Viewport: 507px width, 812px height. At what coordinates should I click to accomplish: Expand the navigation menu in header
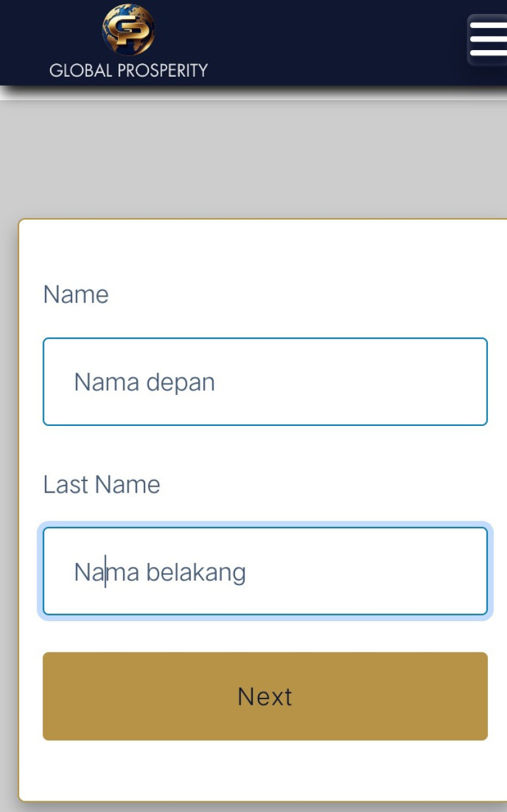click(x=488, y=39)
